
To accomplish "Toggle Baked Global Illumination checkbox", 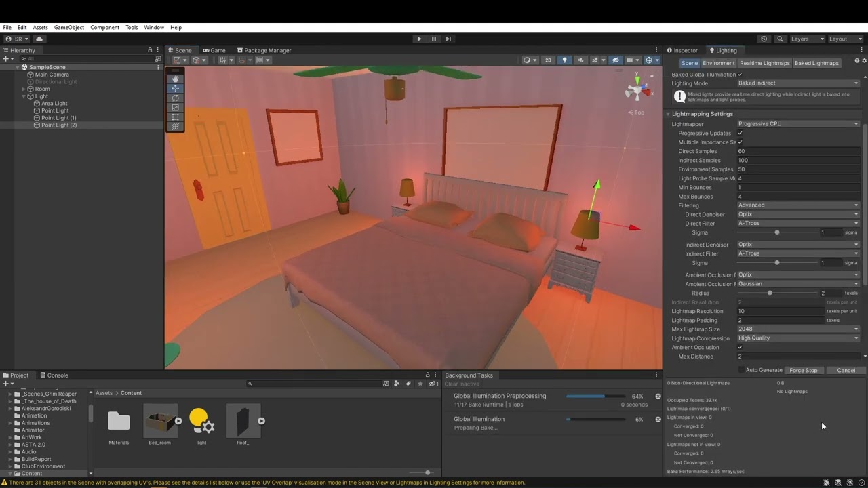I will (x=740, y=75).
